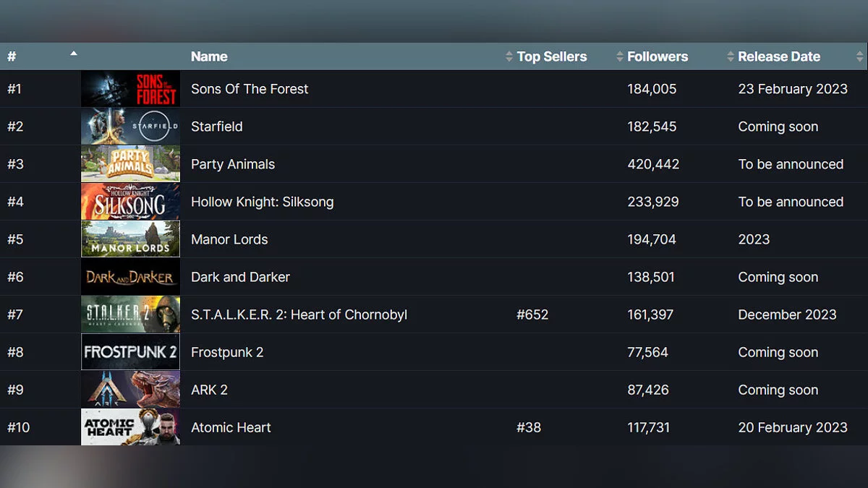Open the ARK 2 game thumbnail
The width and height of the screenshot is (868, 488).
130,390
